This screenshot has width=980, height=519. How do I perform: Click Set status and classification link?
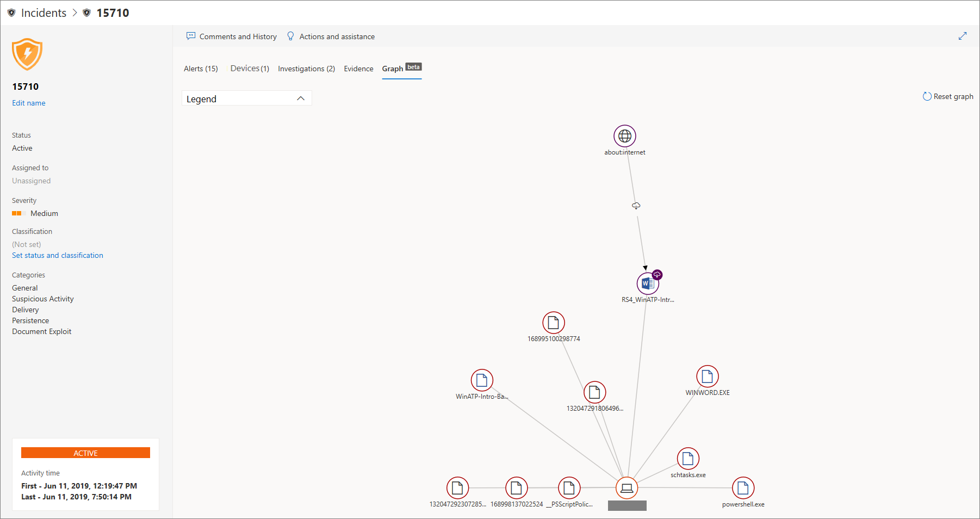click(58, 255)
